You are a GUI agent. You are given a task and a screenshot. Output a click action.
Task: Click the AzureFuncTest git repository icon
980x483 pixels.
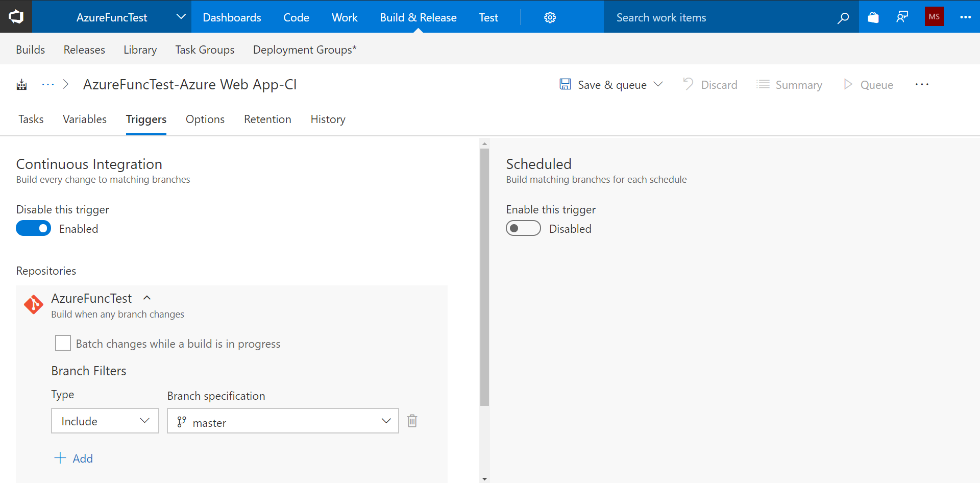click(34, 305)
